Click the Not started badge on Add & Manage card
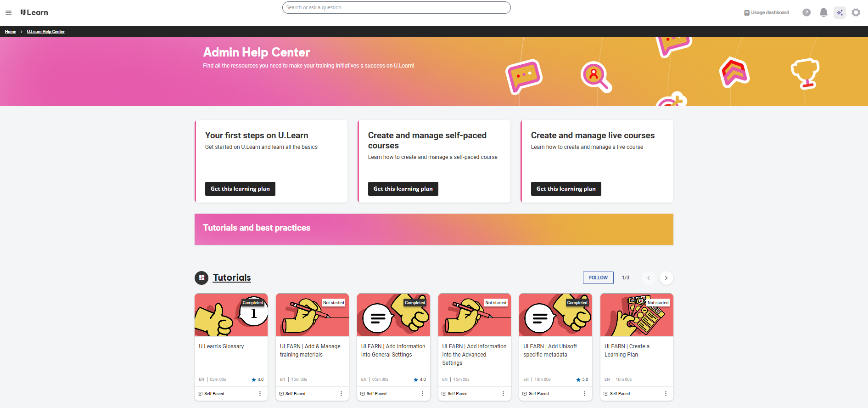This screenshot has height=408, width=868. pos(334,303)
